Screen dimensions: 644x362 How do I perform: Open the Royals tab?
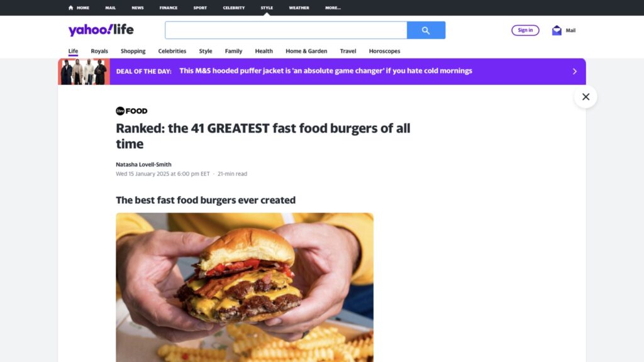click(x=99, y=52)
